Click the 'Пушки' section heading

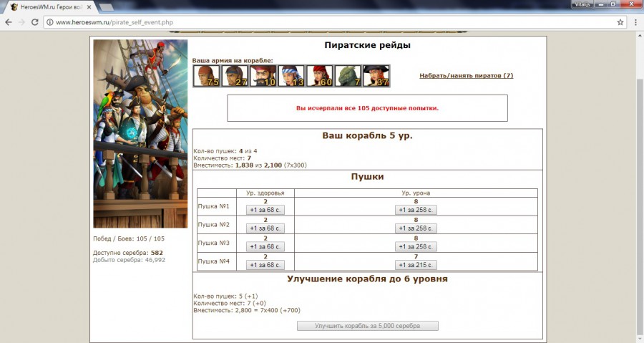(x=368, y=177)
